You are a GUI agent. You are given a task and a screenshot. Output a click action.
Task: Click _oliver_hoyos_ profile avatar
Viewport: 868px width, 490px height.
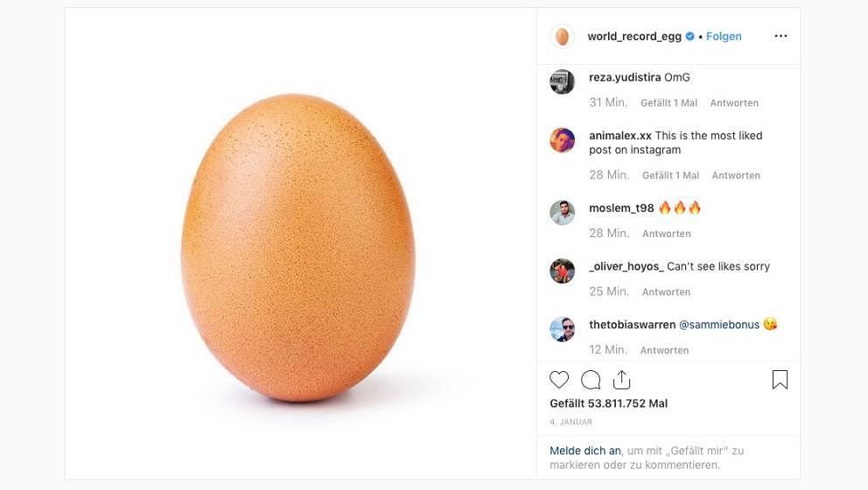coord(562,271)
